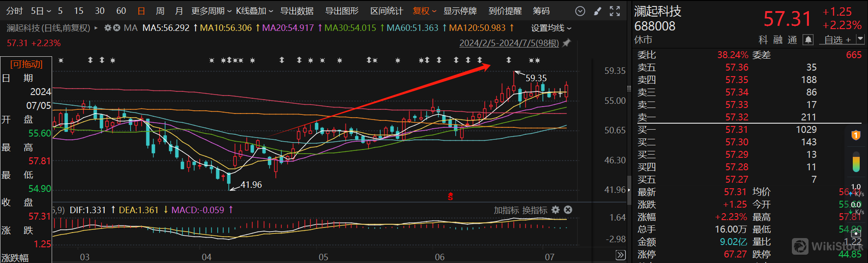Screen dimensions: 868x263
Task: Click the orange shield badge icon
Action: (856, 135)
